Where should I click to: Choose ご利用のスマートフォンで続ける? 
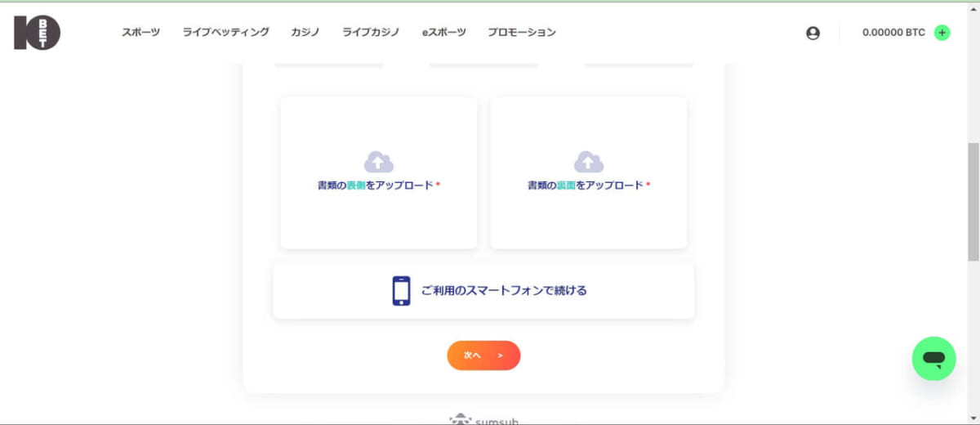pyautogui.click(x=483, y=290)
